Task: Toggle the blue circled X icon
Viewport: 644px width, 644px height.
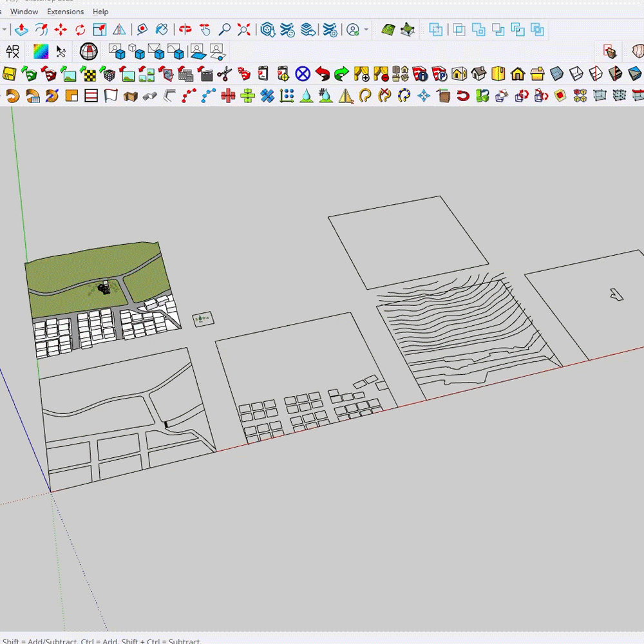Action: (x=303, y=74)
